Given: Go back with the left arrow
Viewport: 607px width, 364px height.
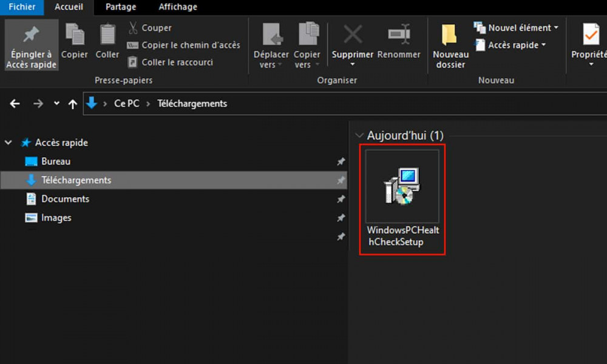Looking at the screenshot, I should point(15,104).
